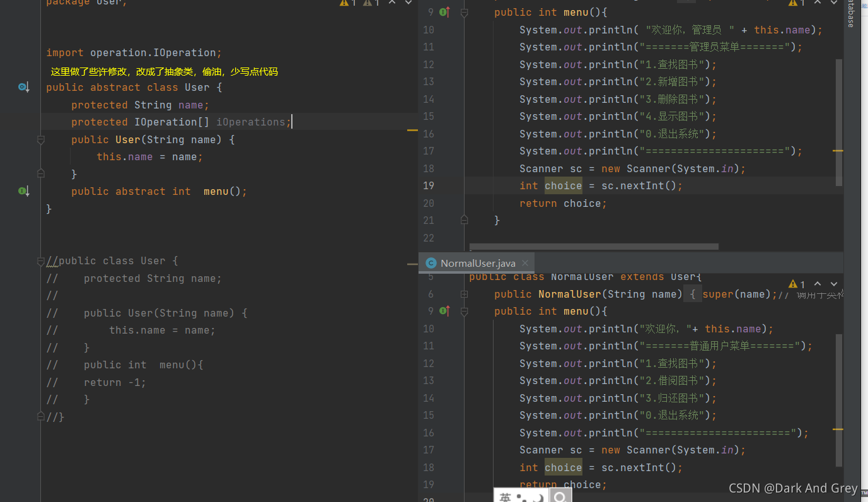
Task: Open the warning indicator in NormalUser.java editor
Action: click(x=797, y=284)
